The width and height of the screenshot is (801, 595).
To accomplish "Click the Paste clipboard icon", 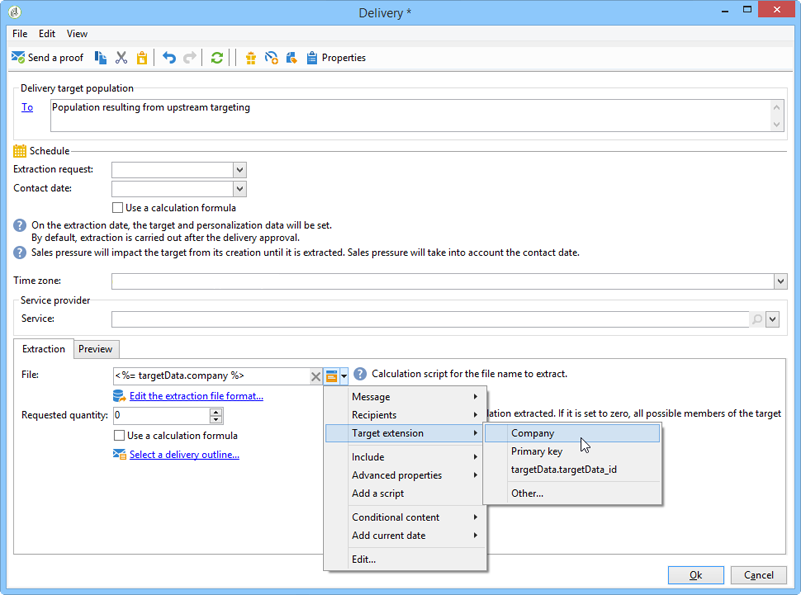I will point(142,58).
